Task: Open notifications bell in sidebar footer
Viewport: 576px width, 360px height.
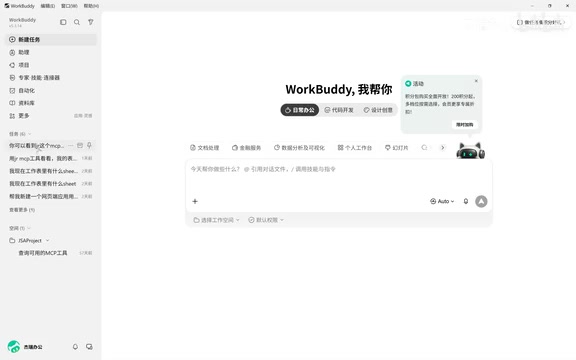Action: point(75,347)
